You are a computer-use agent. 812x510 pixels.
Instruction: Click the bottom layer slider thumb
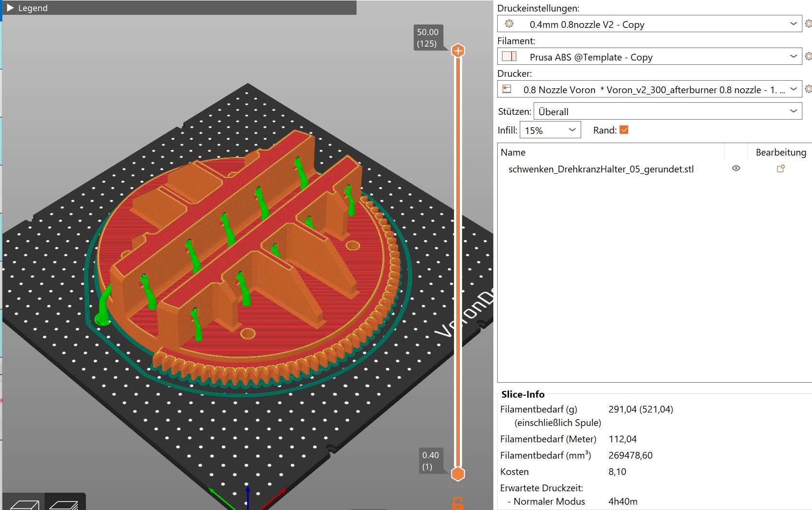(458, 474)
